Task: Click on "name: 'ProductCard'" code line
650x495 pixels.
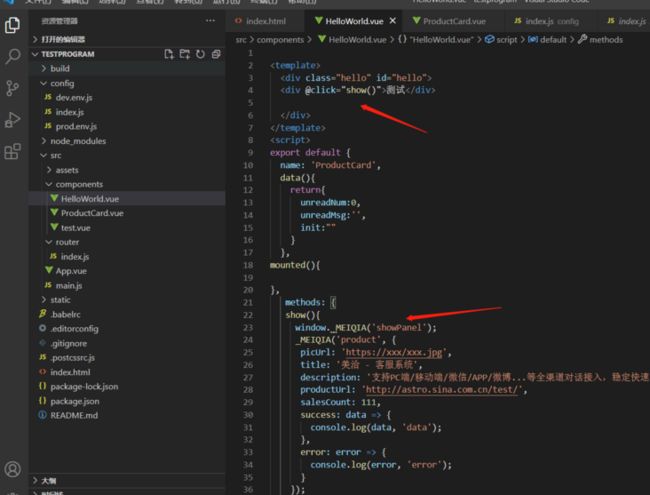Action: pyautogui.click(x=330, y=165)
